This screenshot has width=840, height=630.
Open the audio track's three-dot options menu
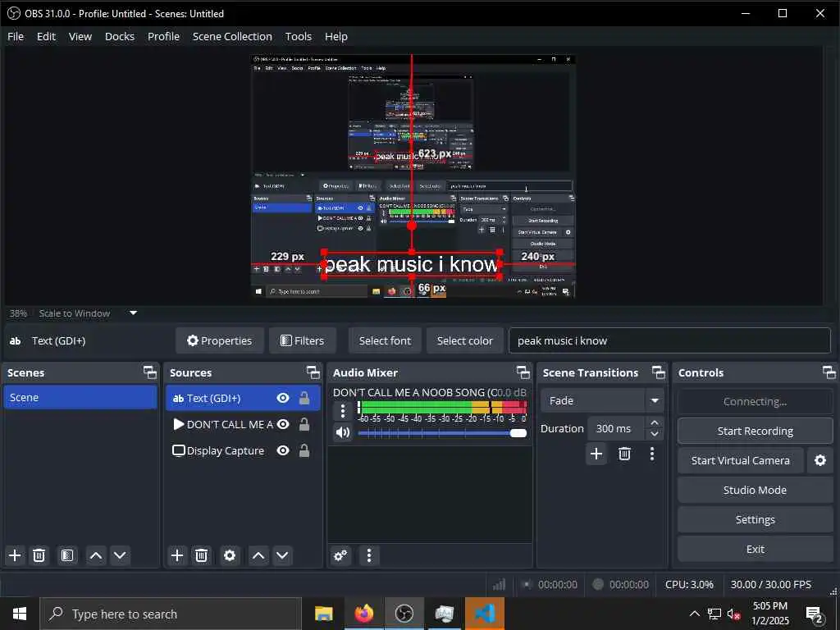[343, 411]
